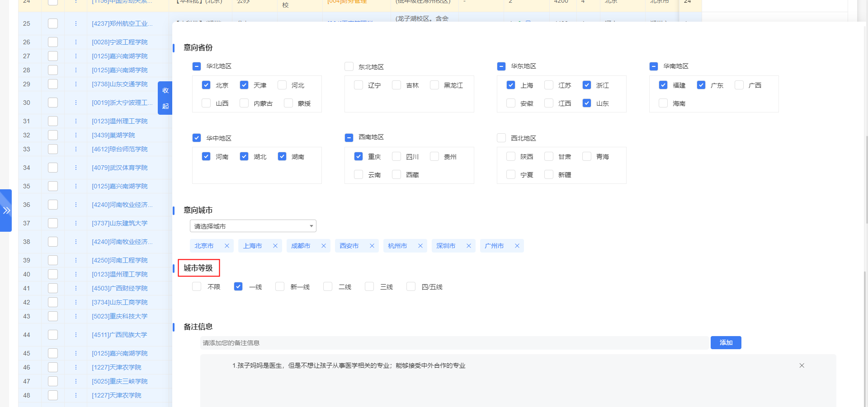Screen dimensions: 868x407
Task: Toggle the 不限 option under 城市等级
Action: point(196,286)
